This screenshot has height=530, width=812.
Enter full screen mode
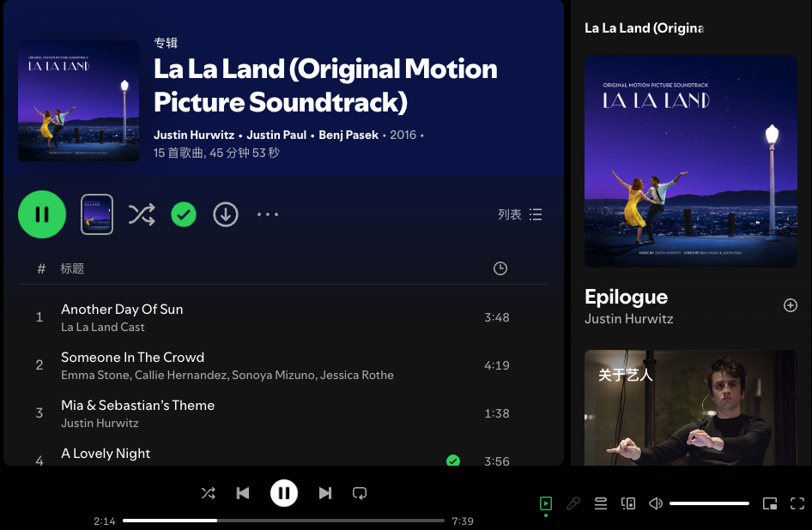click(797, 503)
